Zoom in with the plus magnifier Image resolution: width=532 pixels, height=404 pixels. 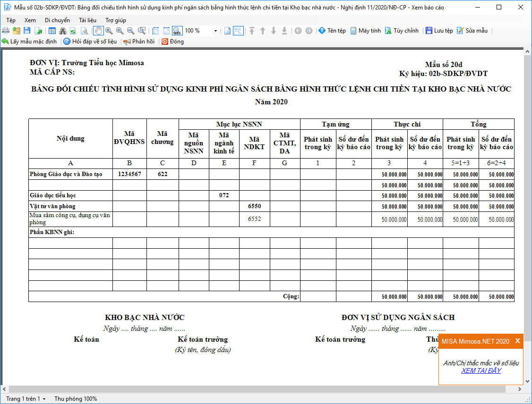coord(120,31)
